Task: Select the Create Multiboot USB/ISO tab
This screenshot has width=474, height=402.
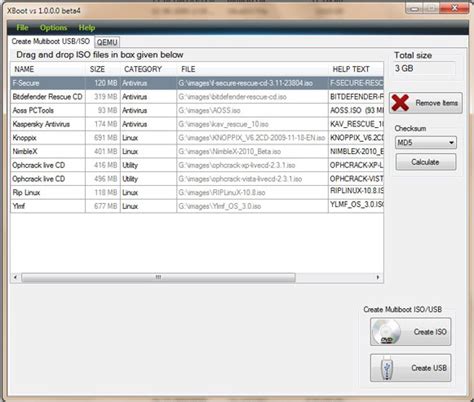Action: pyautogui.click(x=51, y=41)
